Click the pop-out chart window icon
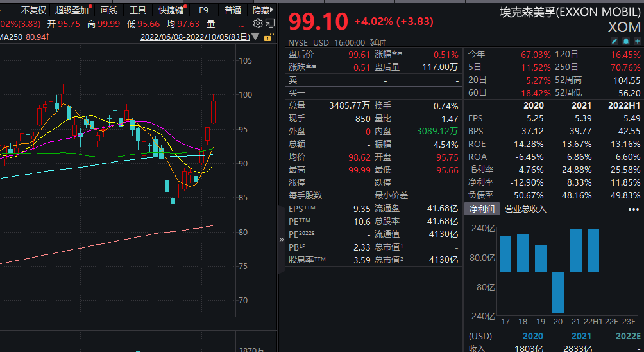 [x=270, y=23]
